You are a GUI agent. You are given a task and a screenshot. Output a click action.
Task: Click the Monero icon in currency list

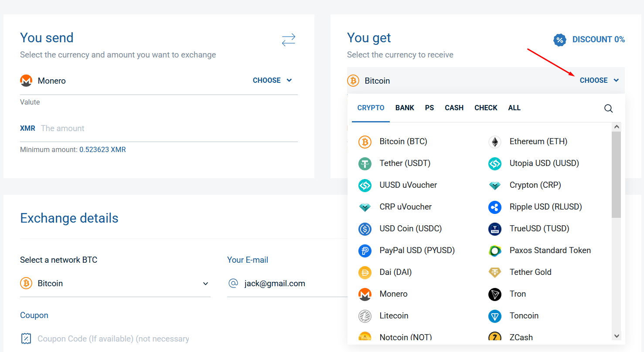[365, 294]
